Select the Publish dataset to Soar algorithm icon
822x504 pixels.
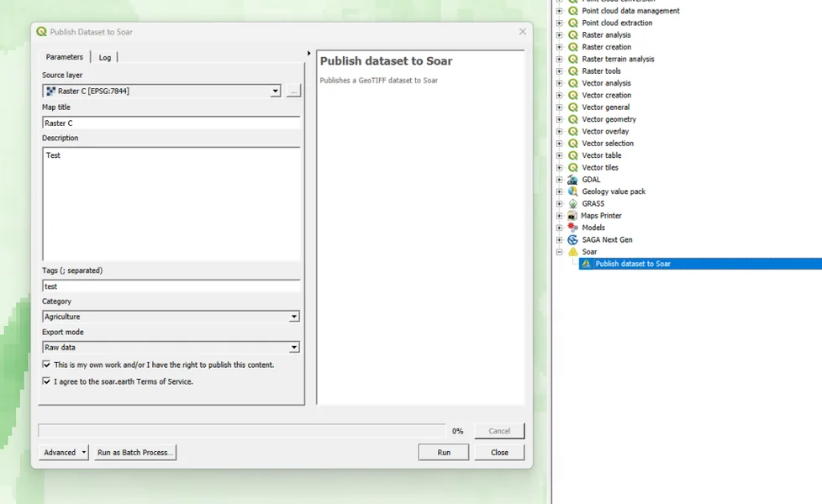[584, 263]
